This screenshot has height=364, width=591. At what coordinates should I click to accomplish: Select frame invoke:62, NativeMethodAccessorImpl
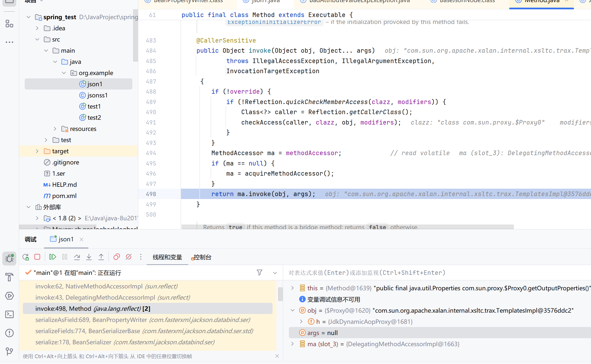[148, 286]
